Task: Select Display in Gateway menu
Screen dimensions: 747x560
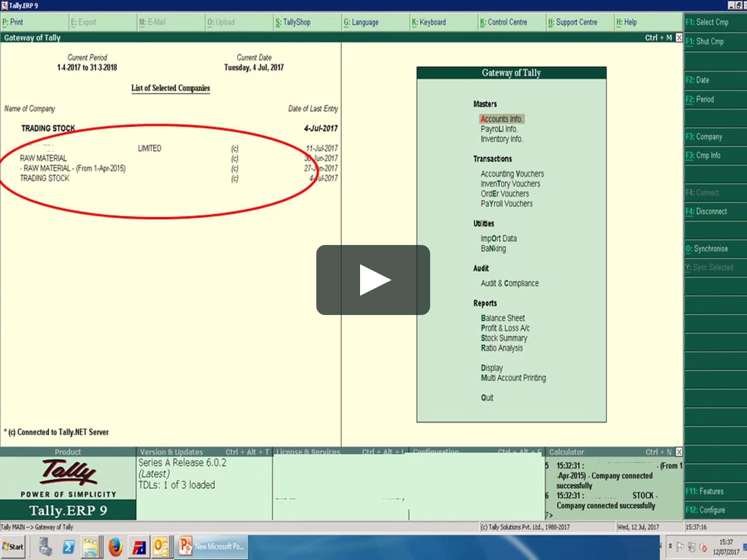Action: 491,368
